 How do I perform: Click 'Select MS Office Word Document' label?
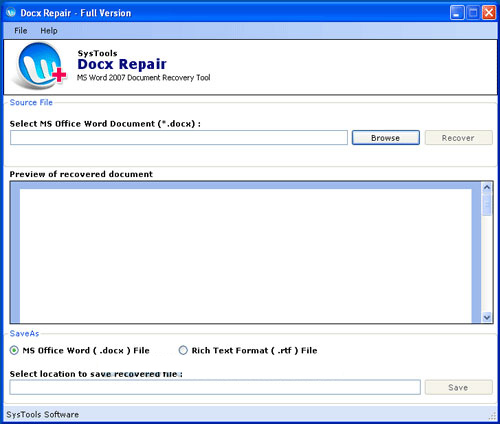[x=105, y=124]
